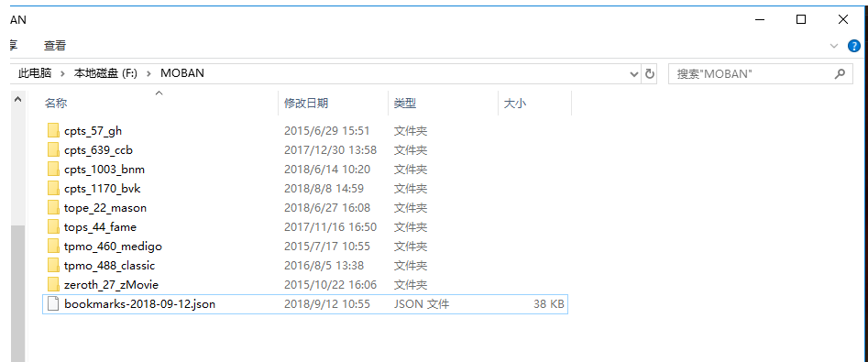Open the cpts_57_gh folder icon
Screen dimensions: 868x362
53,131
